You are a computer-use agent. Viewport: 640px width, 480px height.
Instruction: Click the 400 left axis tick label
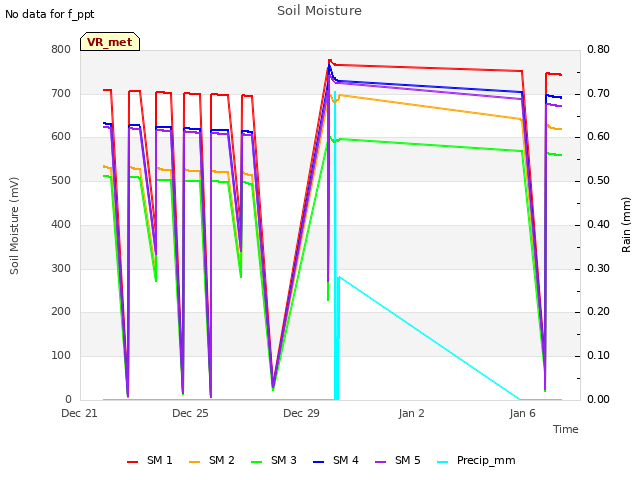[x=61, y=224]
